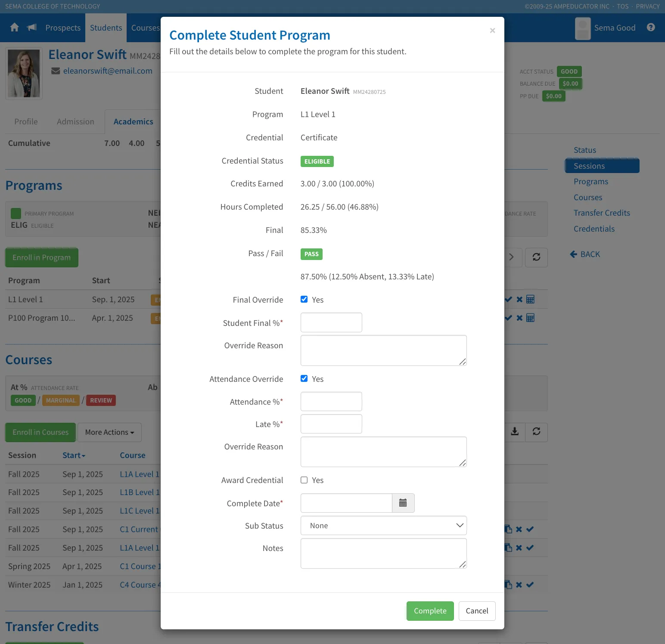Uncheck the Final Override checkbox
The height and width of the screenshot is (644, 665).
click(x=304, y=300)
